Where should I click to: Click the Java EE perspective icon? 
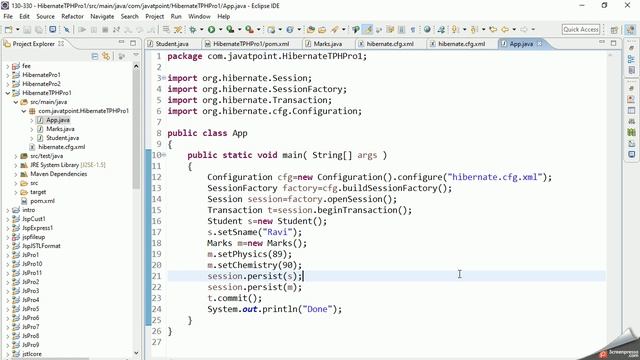(631, 29)
